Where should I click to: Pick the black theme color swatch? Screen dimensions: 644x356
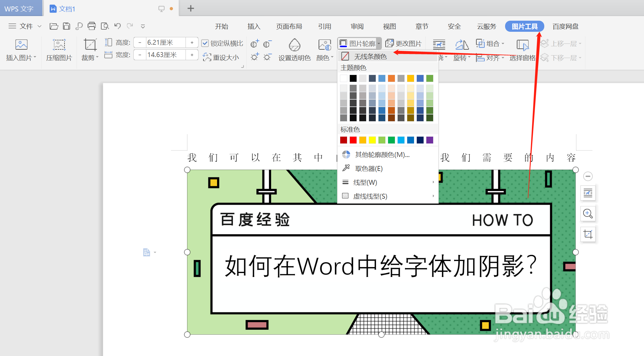coord(353,78)
